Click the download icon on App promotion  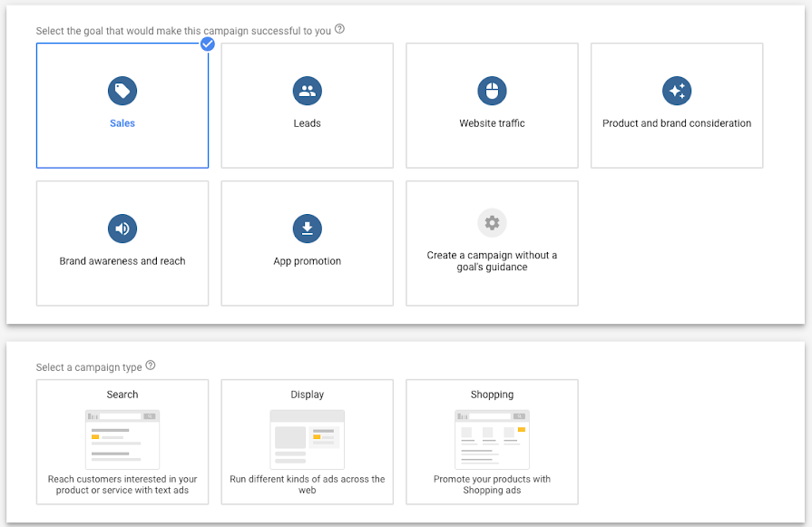307,229
